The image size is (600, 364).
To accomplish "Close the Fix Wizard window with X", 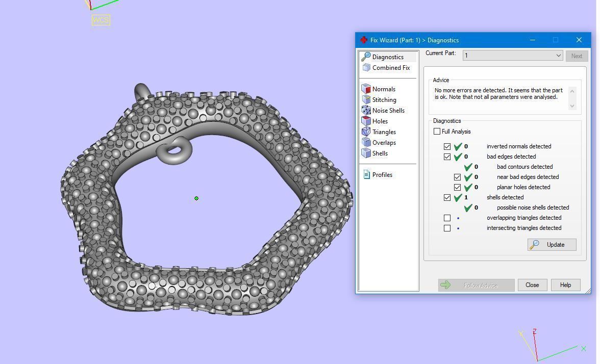I will 579,40.
